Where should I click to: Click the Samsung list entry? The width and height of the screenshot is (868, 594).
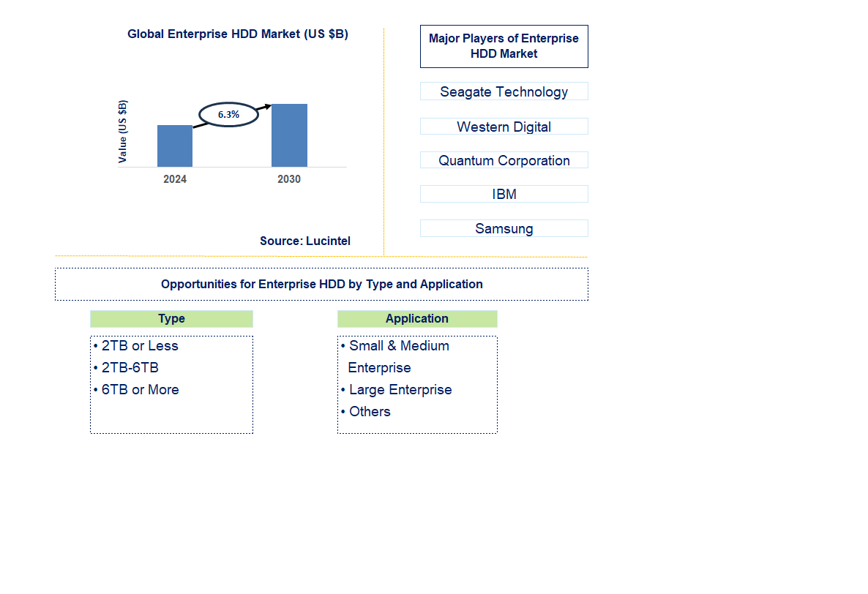(x=504, y=228)
